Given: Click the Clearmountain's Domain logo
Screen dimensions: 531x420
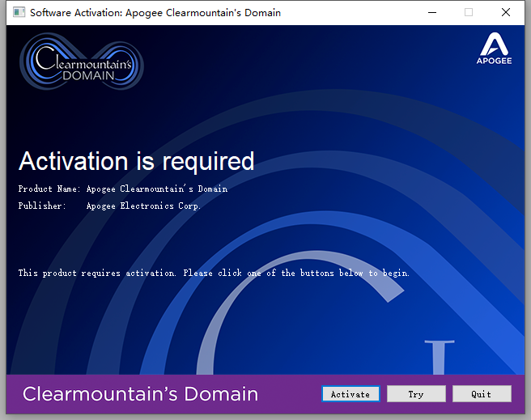Looking at the screenshot, I should coord(82,62).
